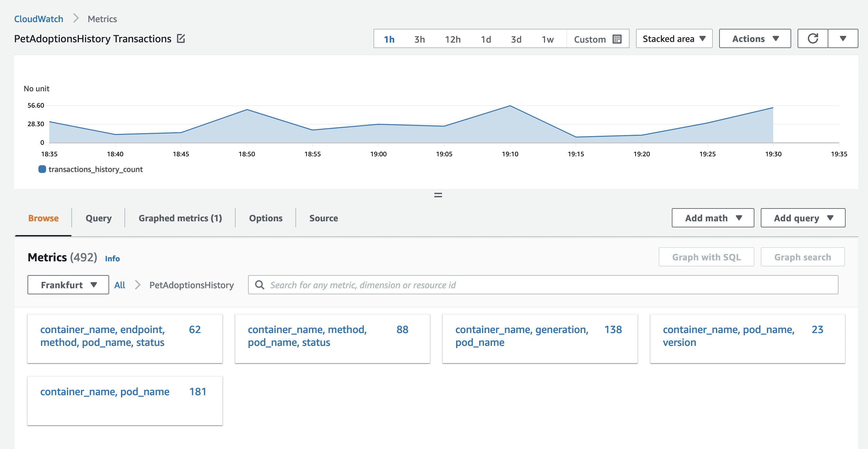This screenshot has width=868, height=449.
Task: Click the refresh icon to reload the graph
Action: point(813,38)
